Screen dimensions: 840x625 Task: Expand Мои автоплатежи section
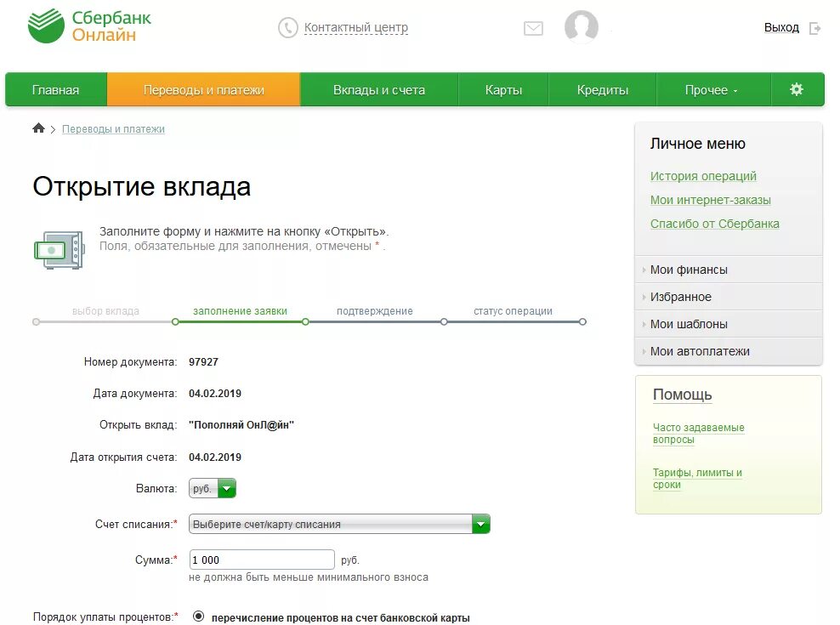tap(729, 352)
